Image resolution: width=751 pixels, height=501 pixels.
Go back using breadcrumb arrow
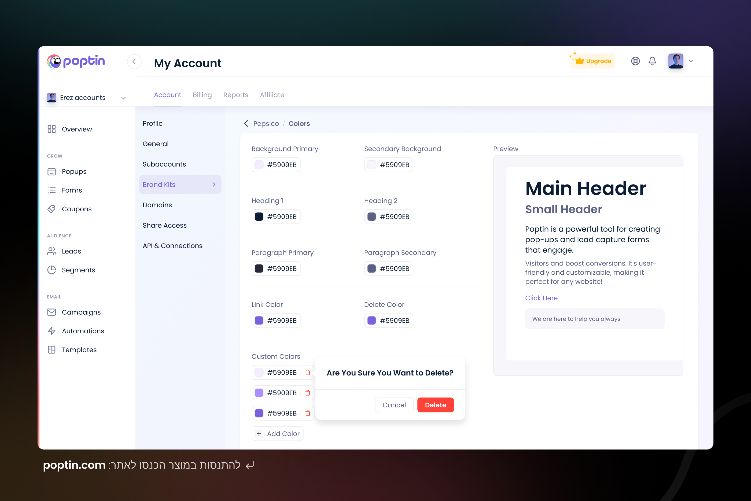pos(246,124)
